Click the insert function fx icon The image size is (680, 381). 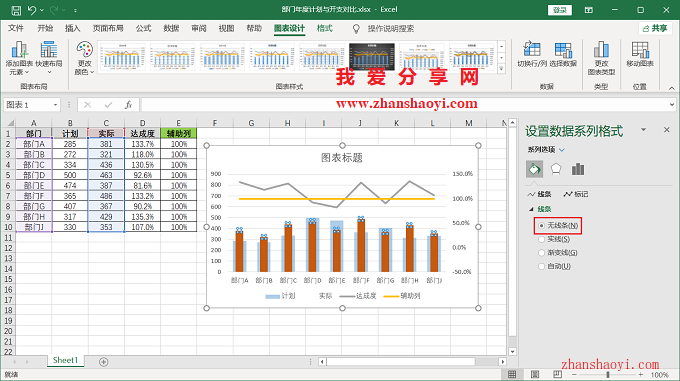tap(128, 105)
